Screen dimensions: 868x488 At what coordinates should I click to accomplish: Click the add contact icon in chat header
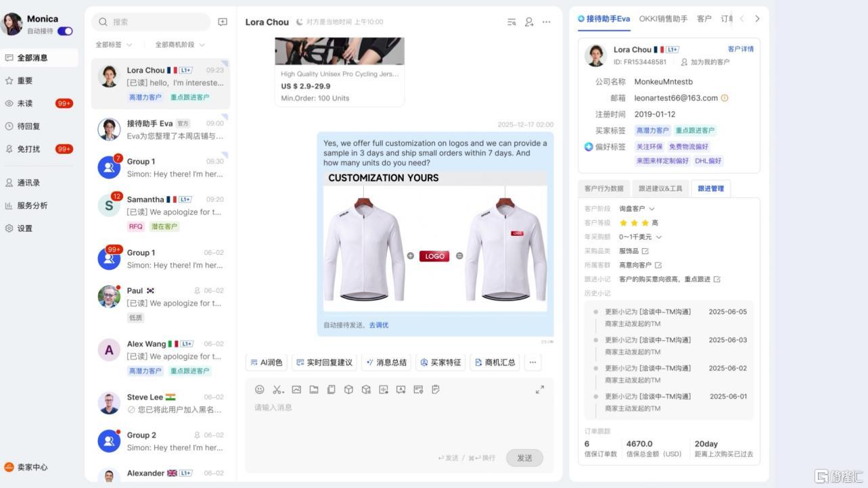(x=529, y=22)
